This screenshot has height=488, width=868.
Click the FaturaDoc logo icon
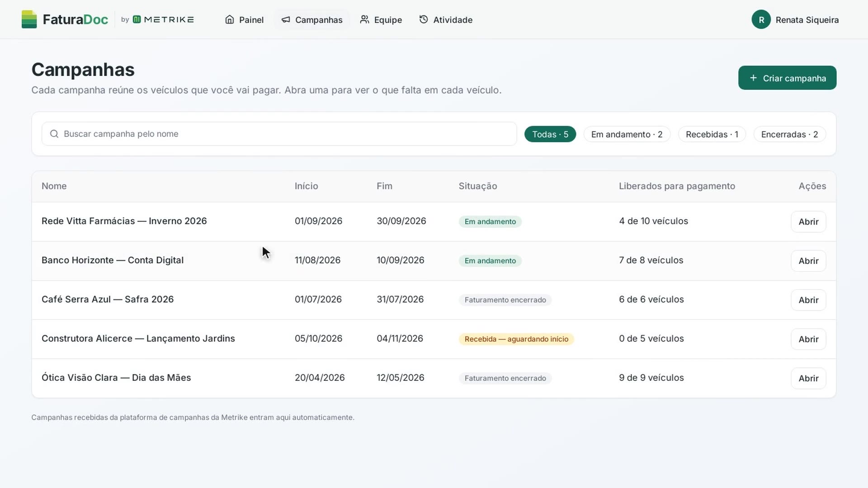tap(29, 19)
